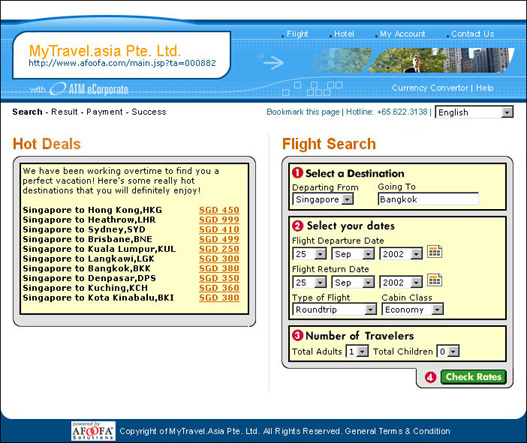The height and width of the screenshot is (443, 527).
Task: Open the English language dropdown
Action: [474, 112]
